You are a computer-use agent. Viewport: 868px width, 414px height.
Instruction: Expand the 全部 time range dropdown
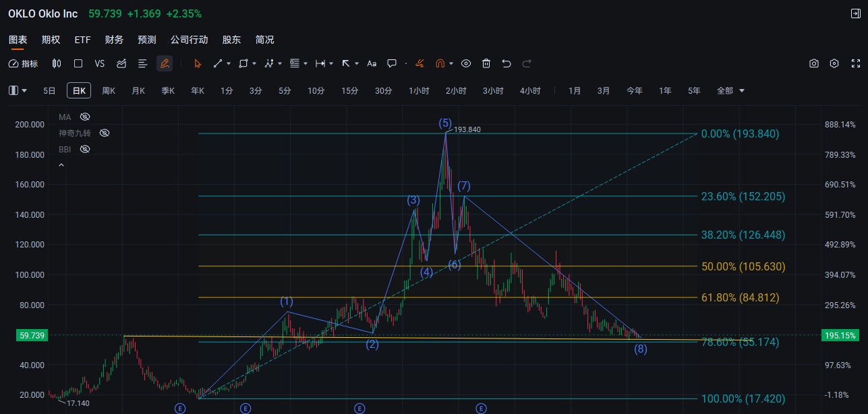(x=731, y=90)
